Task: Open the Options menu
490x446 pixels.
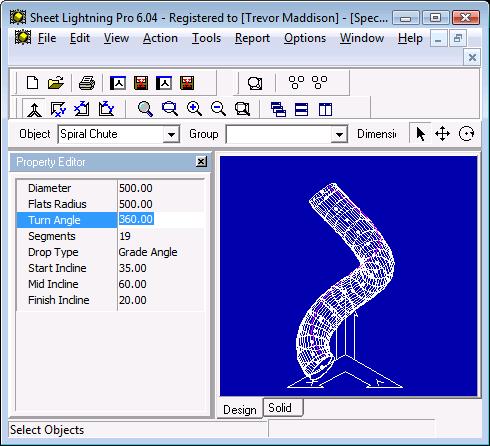Action: (x=305, y=38)
